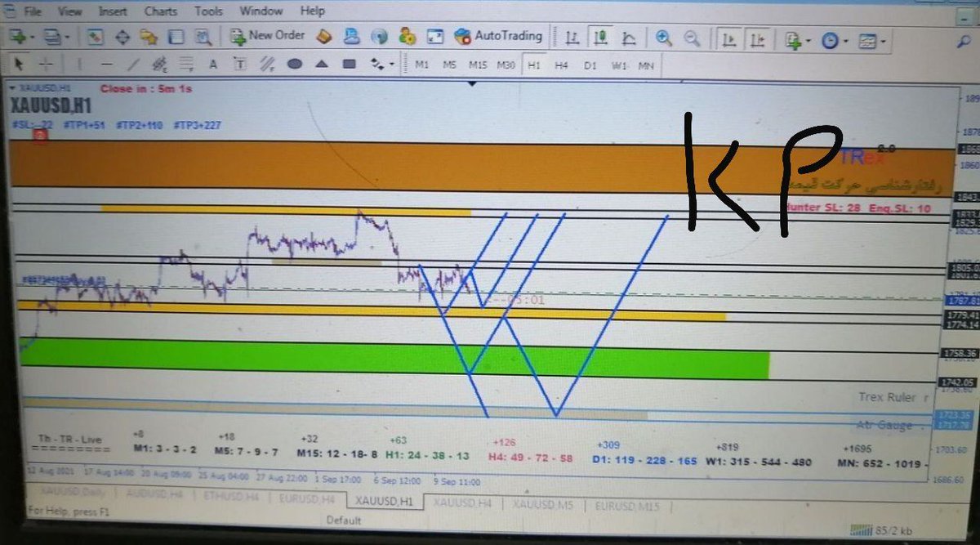Image resolution: width=980 pixels, height=545 pixels.
Task: Zoom out of the chart
Action: [692, 38]
